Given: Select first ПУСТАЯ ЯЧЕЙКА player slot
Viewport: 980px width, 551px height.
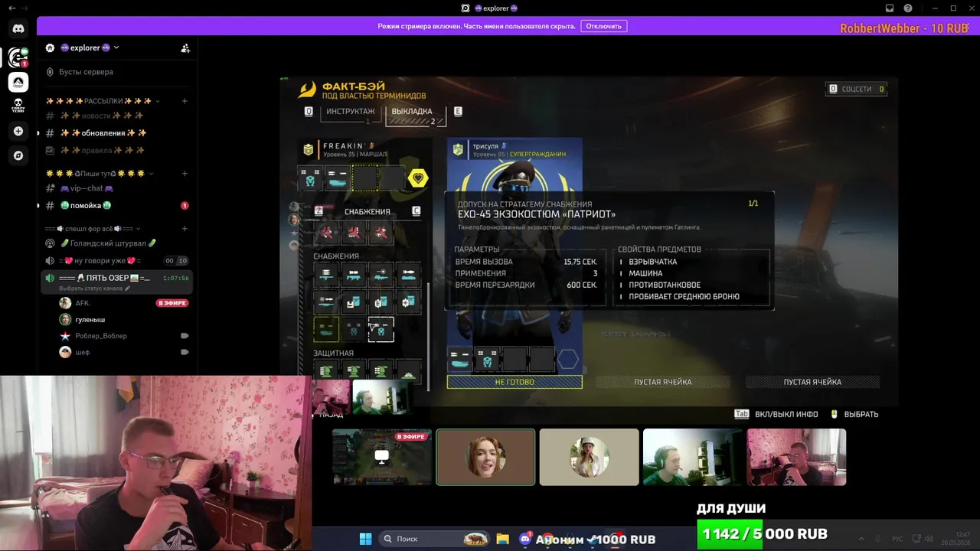Looking at the screenshot, I should coord(662,382).
